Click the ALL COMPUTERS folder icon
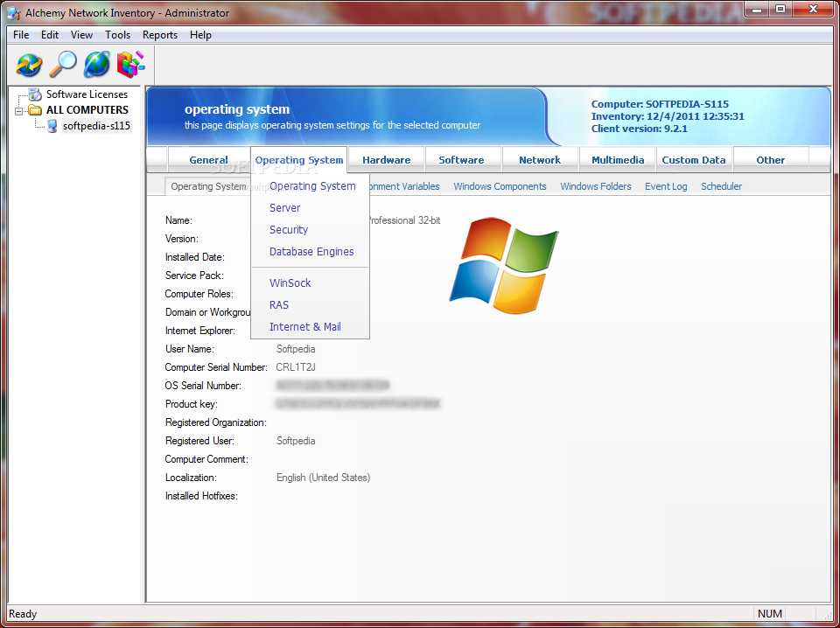Screen dimensions: 840x628 [35, 110]
